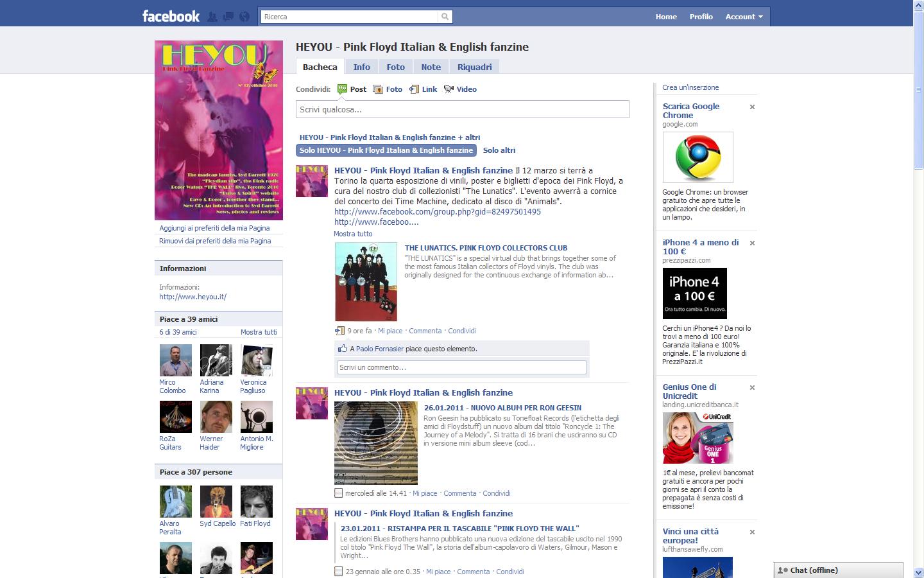Open the group.php?gid=82497501495 link

tap(438, 211)
